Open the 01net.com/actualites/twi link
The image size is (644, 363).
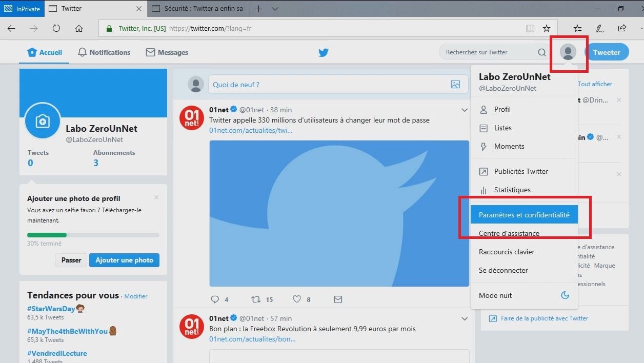pos(250,130)
